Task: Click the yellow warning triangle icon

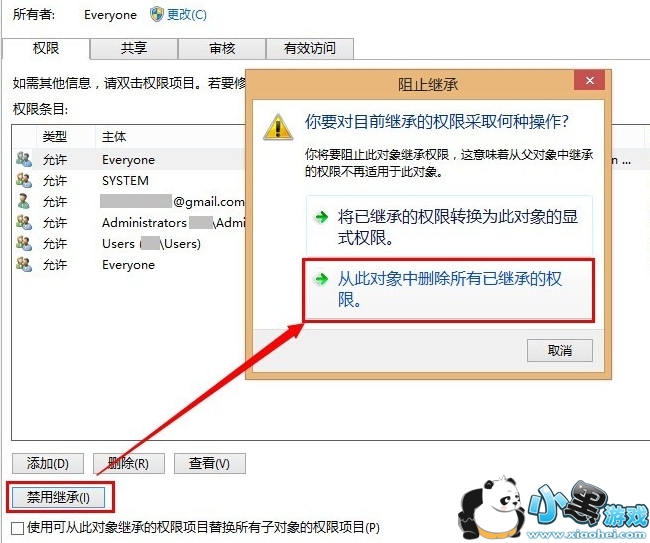Action: point(278,127)
